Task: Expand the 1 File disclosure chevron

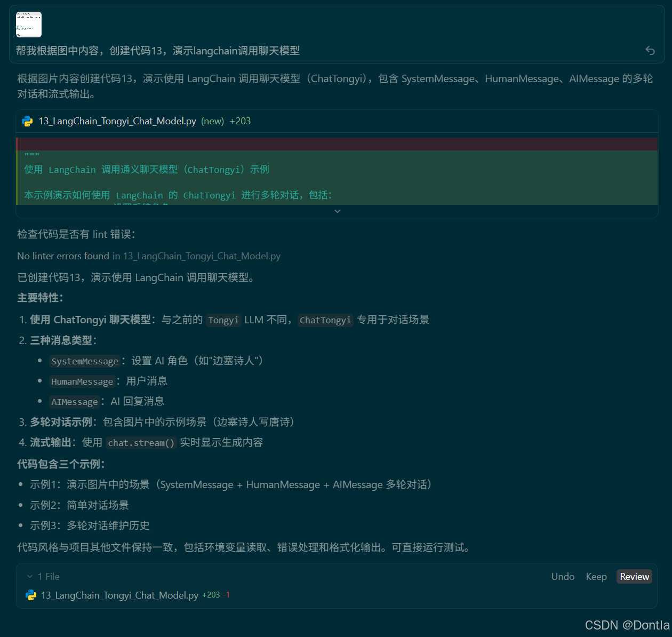Action: tap(30, 576)
